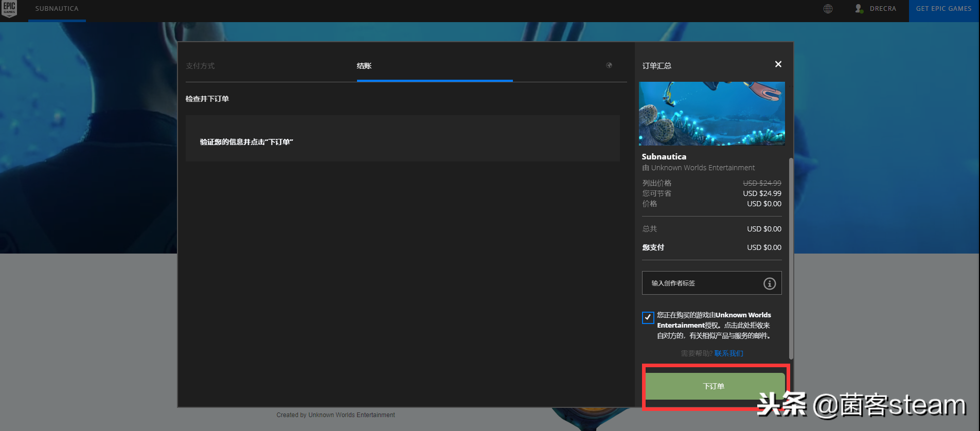Image resolution: width=980 pixels, height=431 pixels.
Task: Click the 由 Unknown Worlds Entertainment publisher line
Action: [x=698, y=168]
